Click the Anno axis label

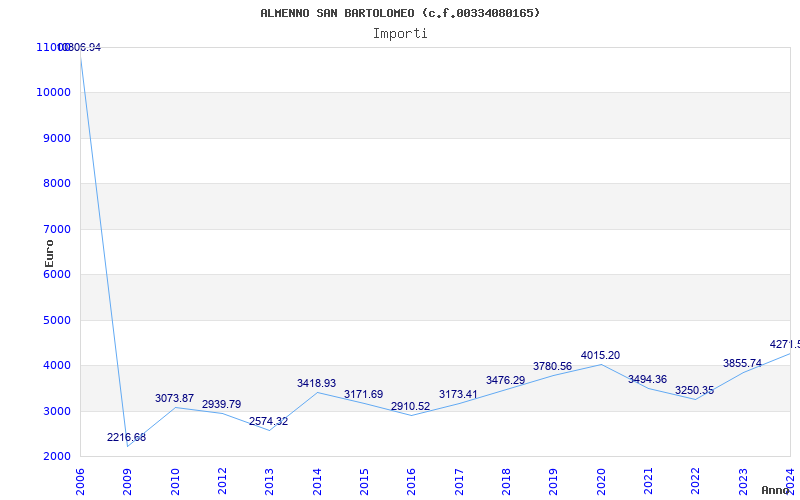pos(775,490)
